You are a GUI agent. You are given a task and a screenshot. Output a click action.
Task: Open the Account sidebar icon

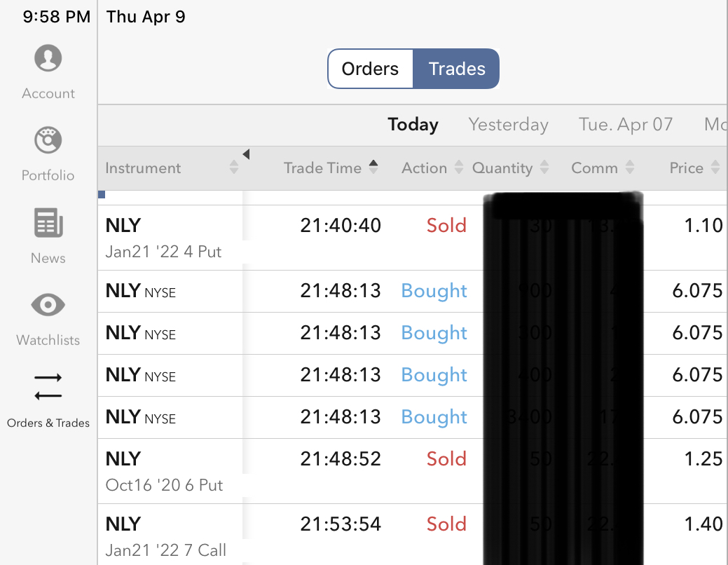[x=48, y=58]
